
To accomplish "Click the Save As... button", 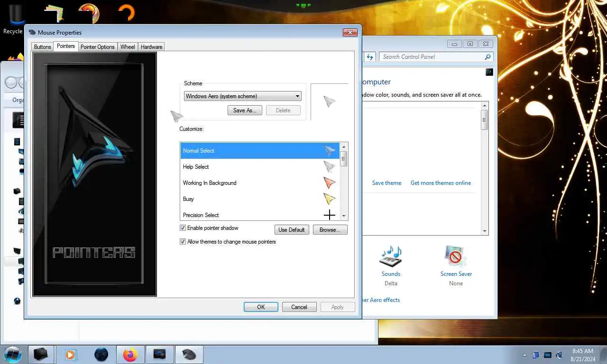I will (244, 110).
